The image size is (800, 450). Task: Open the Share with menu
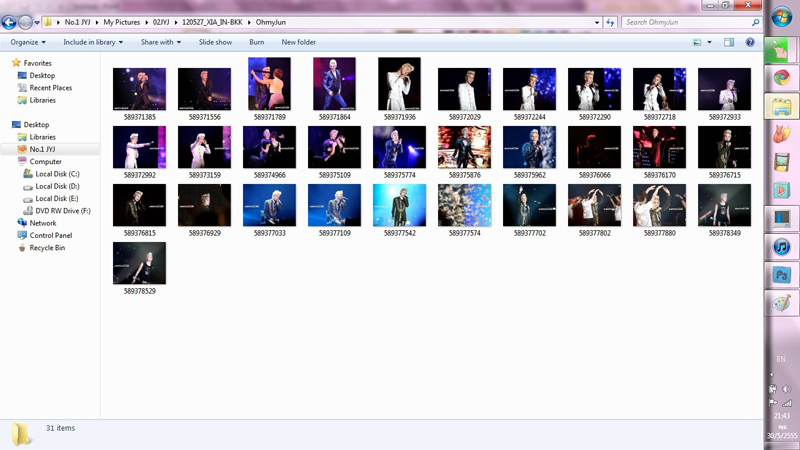click(x=161, y=42)
